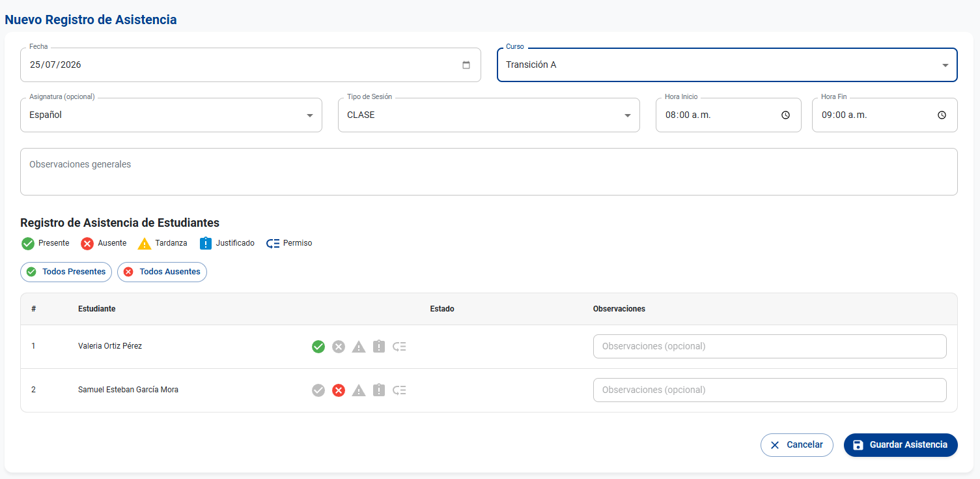Viewport: 980px width, 479px height.
Task: Set Valeria Ortiz Pérez to justificado
Action: click(x=379, y=347)
